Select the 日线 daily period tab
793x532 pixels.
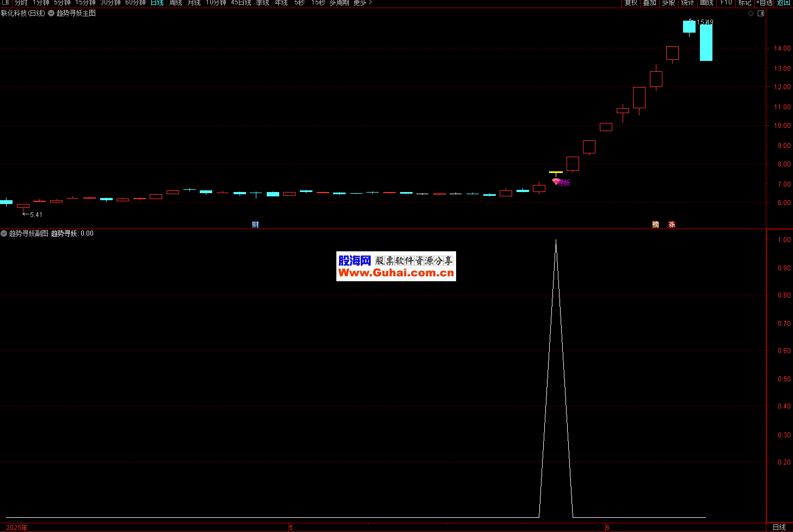(157, 3)
